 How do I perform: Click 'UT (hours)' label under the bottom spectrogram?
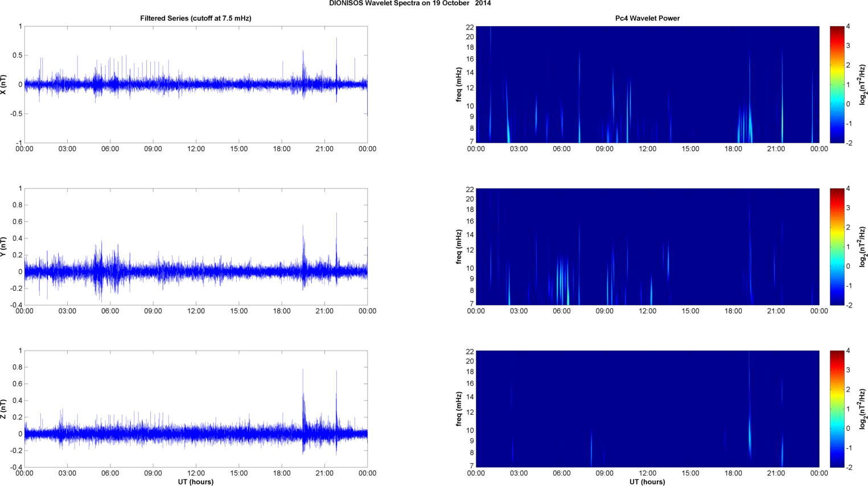[647, 481]
